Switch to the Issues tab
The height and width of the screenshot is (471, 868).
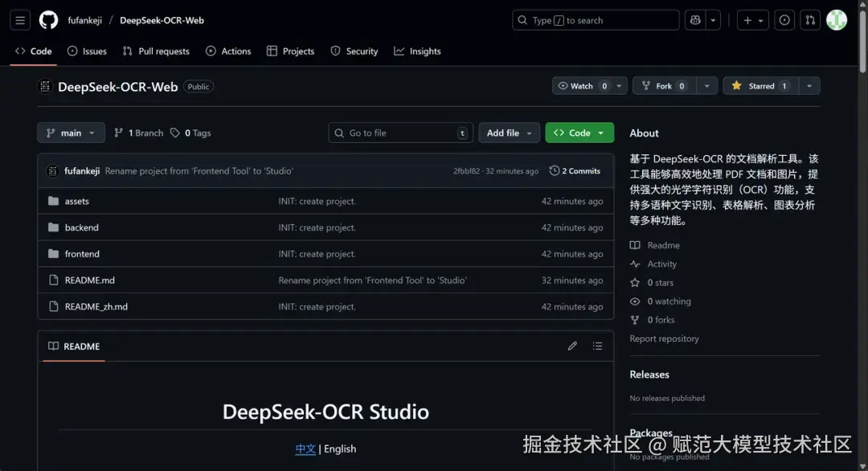coord(87,51)
